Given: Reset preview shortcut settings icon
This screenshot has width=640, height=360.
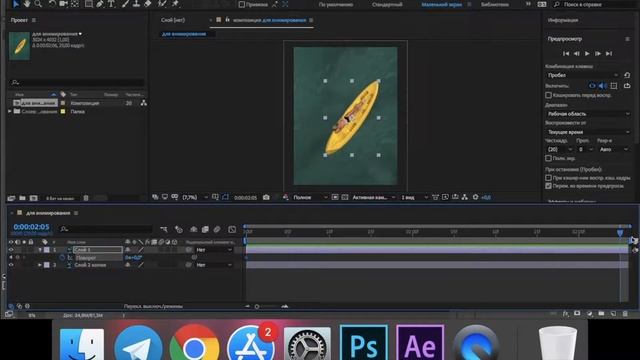Looking at the screenshot, I should [627, 75].
